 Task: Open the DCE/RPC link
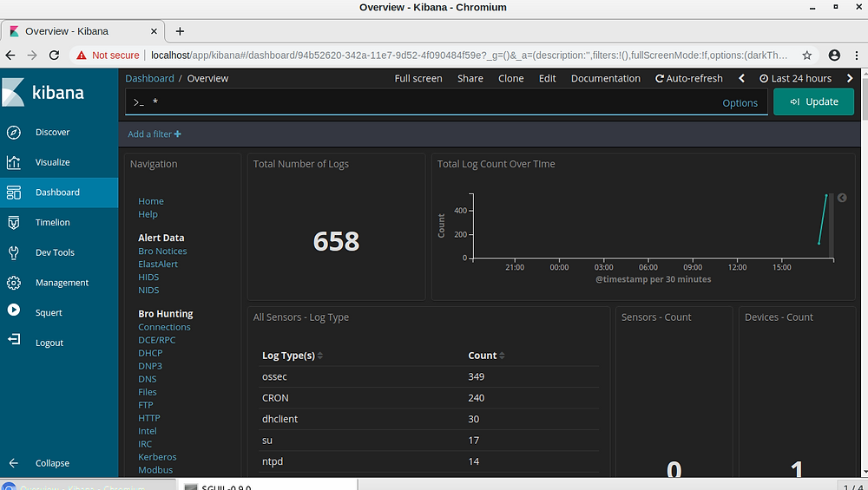coord(156,340)
